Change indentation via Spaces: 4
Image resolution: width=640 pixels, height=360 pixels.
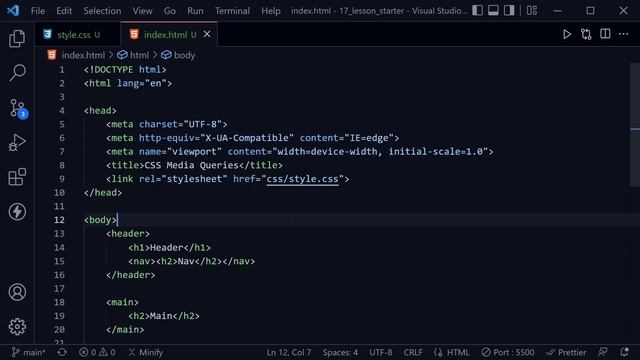(x=340, y=352)
